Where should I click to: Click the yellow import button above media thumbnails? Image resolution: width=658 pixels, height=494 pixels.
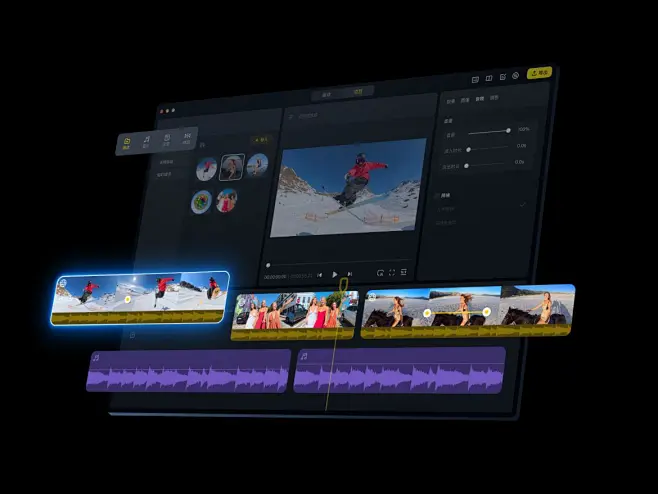click(x=260, y=140)
